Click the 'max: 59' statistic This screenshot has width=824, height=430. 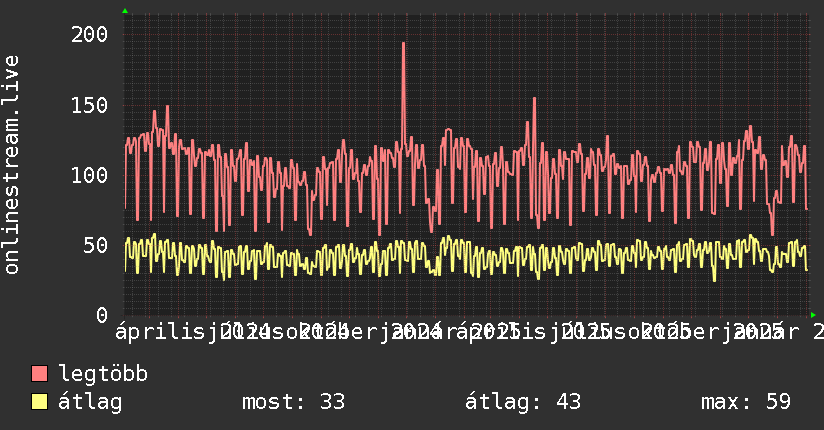coord(746,402)
